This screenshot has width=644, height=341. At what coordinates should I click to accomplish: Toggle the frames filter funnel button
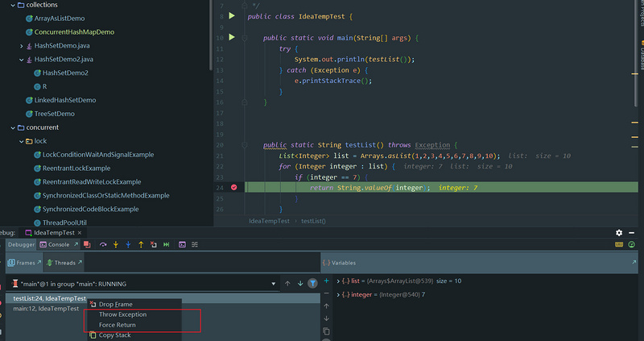[x=312, y=284]
